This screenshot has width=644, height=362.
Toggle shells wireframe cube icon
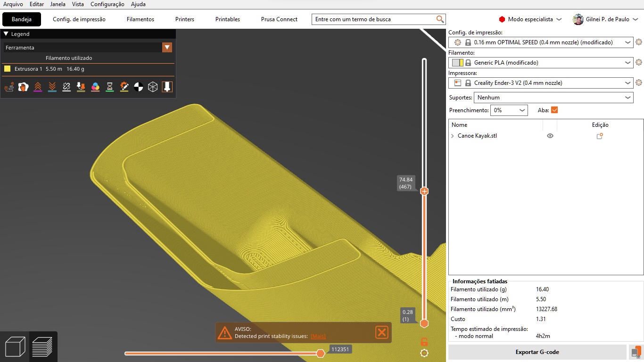[x=153, y=87]
